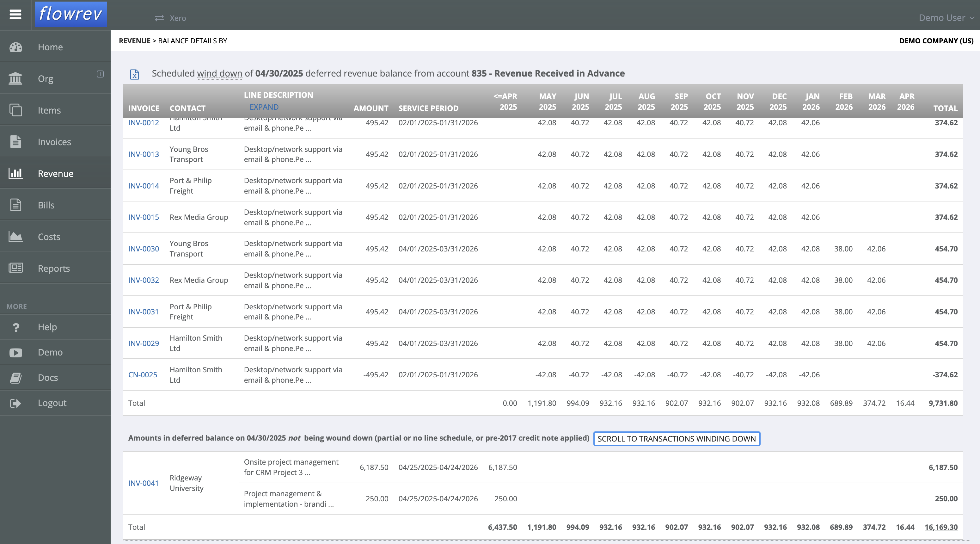Click the Demo video play icon
Image resolution: width=980 pixels, height=544 pixels.
click(x=15, y=353)
